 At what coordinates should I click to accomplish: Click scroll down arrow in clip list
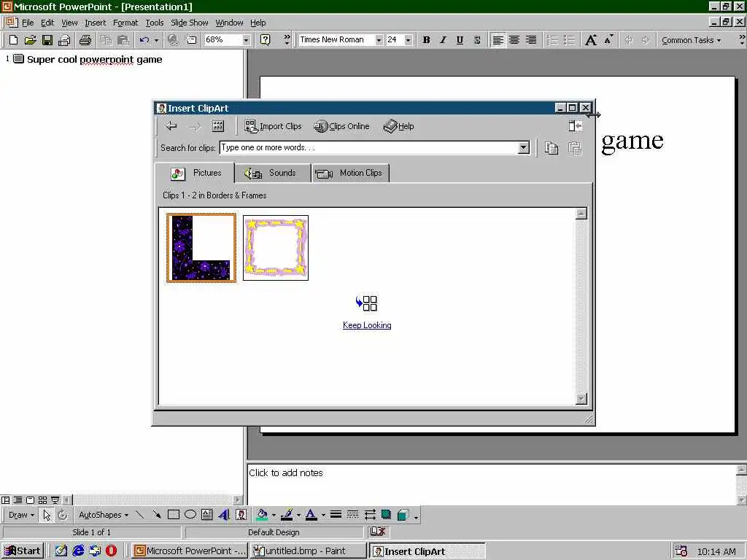click(581, 399)
